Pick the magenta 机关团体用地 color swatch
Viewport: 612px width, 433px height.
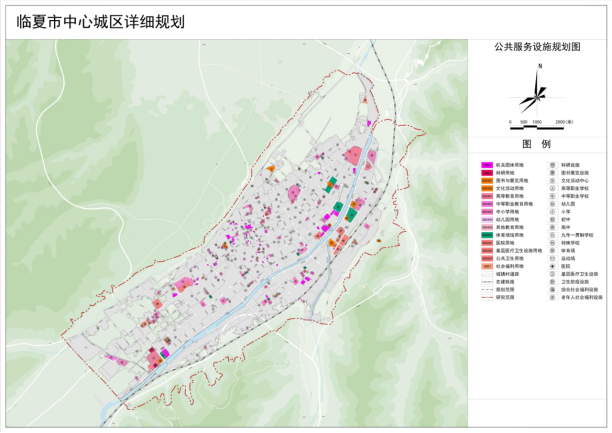click(x=486, y=164)
